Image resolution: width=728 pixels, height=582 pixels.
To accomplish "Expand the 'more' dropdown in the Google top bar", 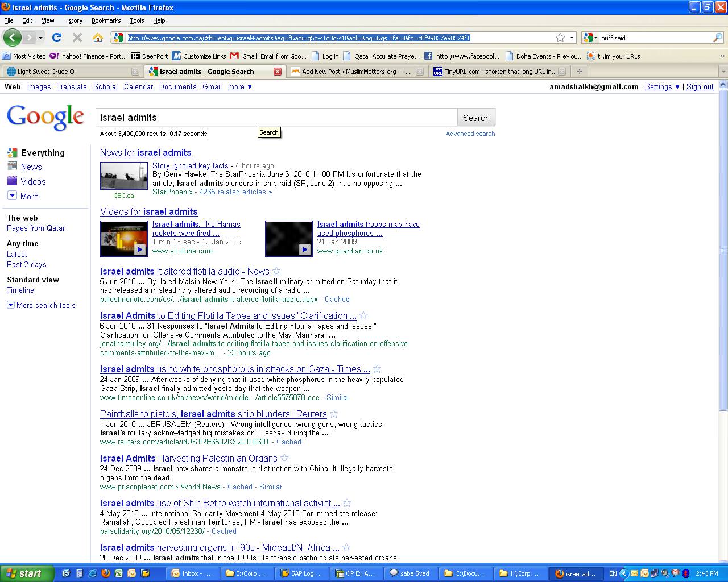I will coord(239,87).
